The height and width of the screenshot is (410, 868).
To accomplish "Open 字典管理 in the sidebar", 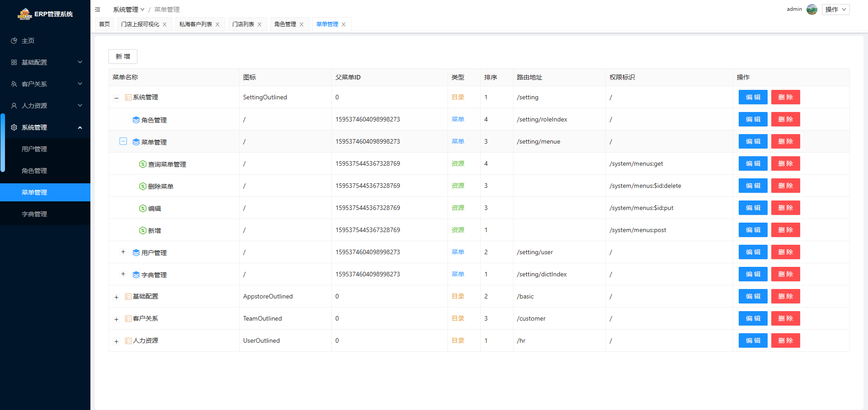I will (x=45, y=214).
